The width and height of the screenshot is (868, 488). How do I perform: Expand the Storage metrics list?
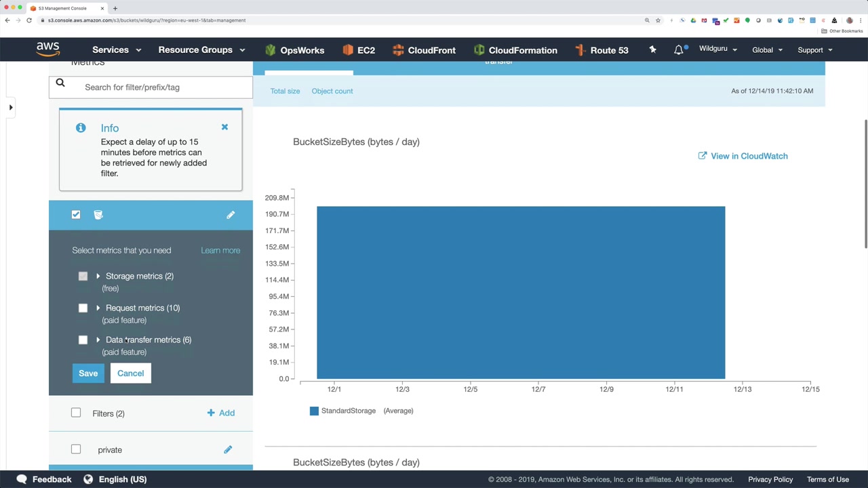pos(98,276)
